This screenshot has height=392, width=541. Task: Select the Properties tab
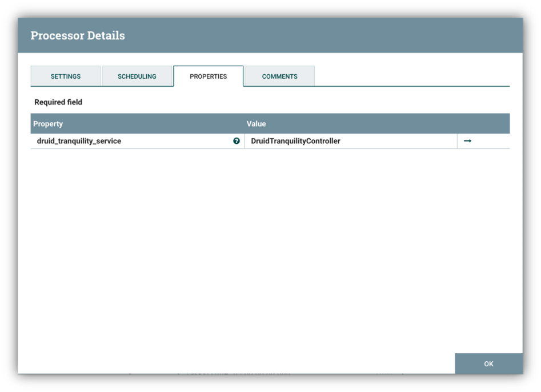[x=209, y=76]
